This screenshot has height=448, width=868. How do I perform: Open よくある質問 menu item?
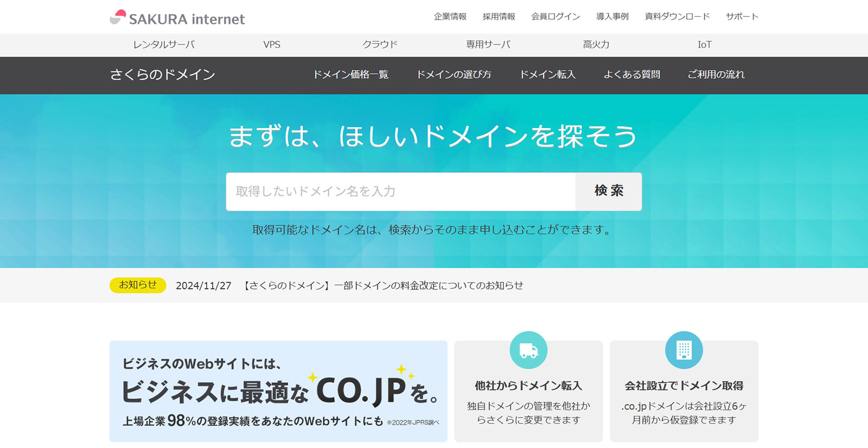point(632,74)
